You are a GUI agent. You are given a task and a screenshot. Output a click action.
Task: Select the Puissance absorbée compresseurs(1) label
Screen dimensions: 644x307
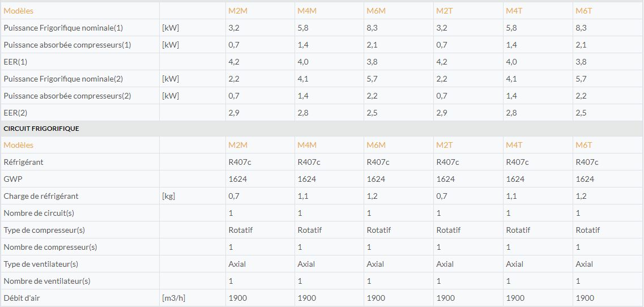pos(67,45)
